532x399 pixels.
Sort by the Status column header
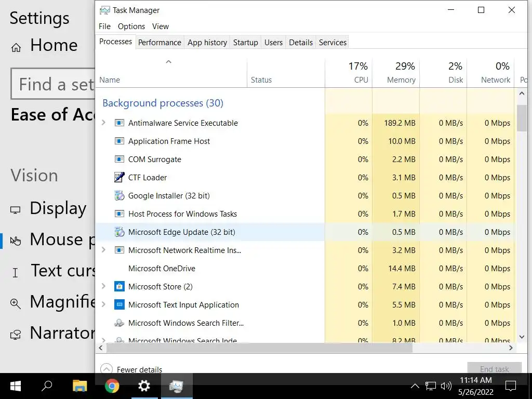point(286,73)
